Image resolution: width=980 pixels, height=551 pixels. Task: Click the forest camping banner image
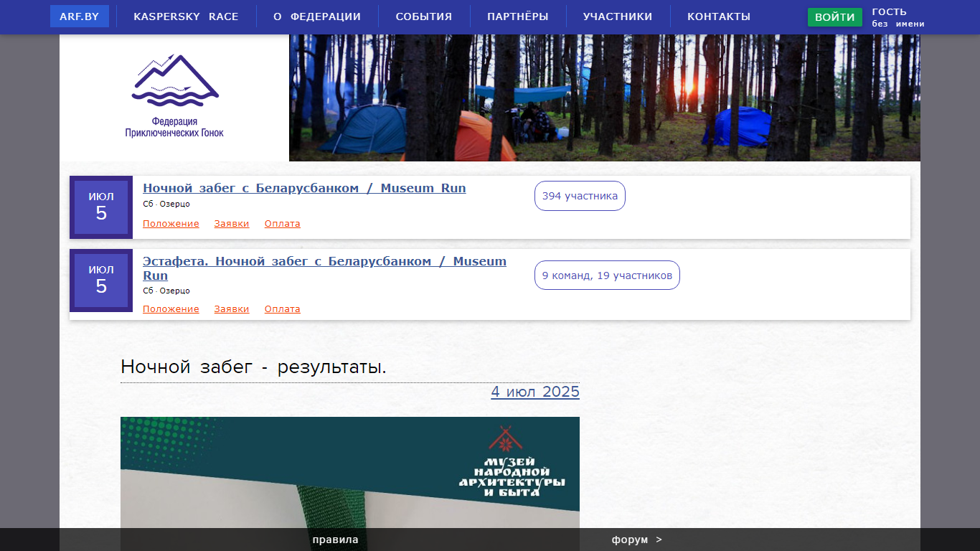(605, 98)
